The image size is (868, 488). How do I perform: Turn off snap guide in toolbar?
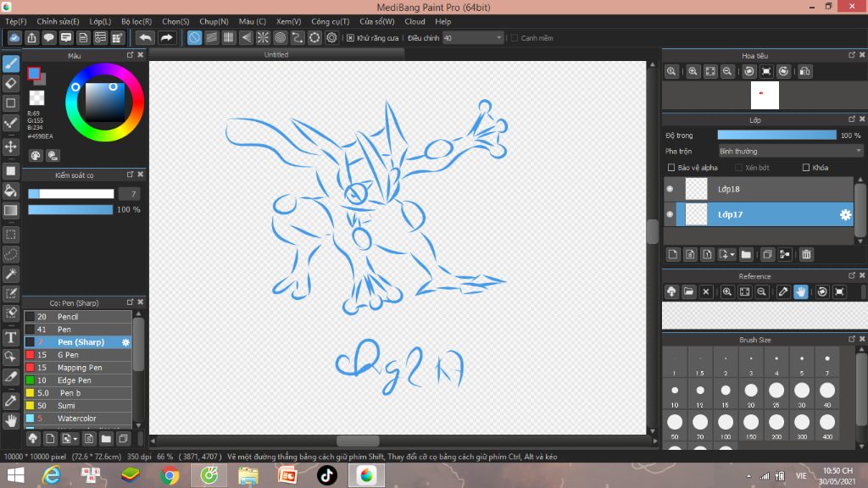(x=194, y=37)
